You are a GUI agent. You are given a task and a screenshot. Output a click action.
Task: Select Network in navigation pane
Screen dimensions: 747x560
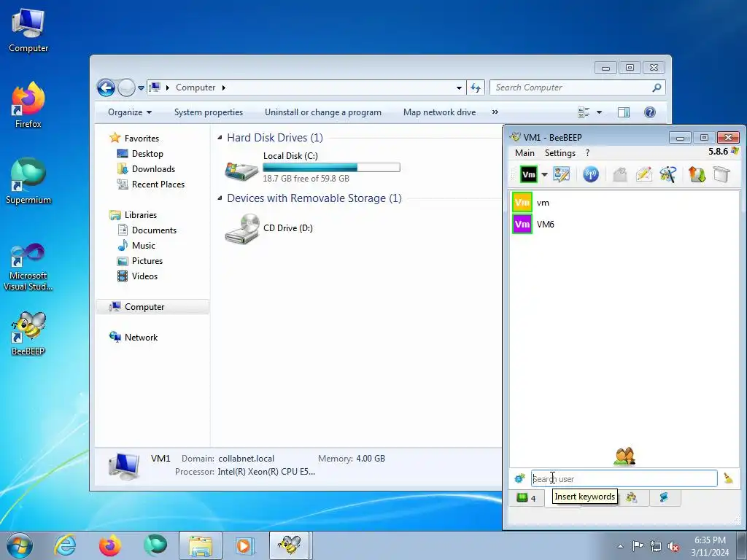point(141,337)
